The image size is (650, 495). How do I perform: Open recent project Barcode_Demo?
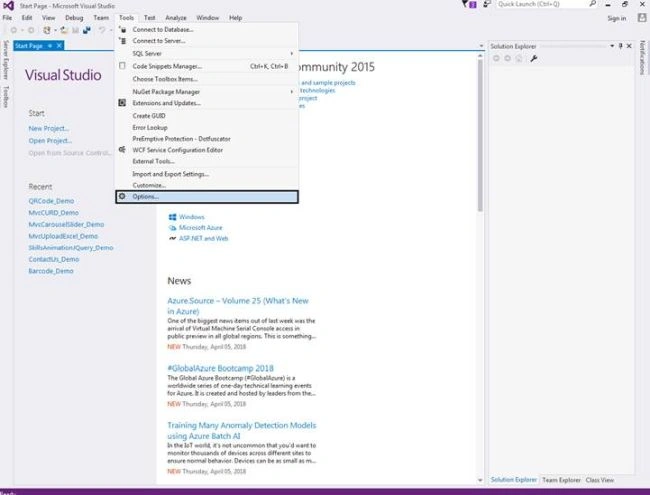point(51,271)
